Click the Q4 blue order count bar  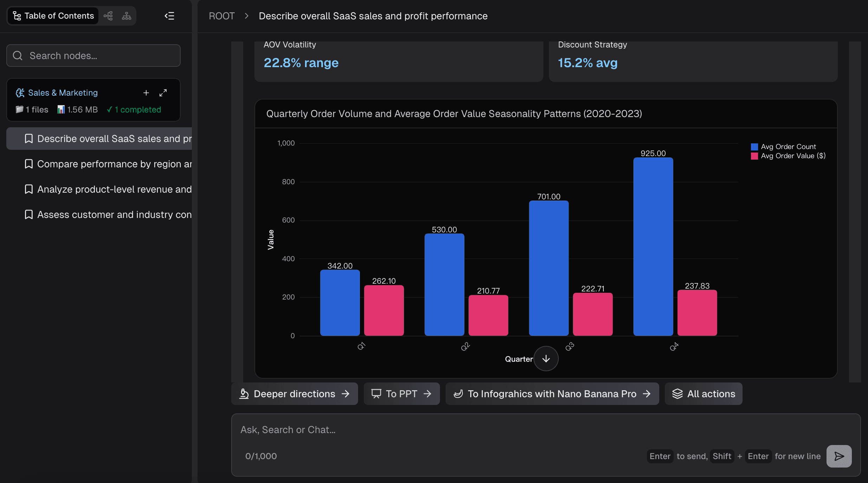click(x=653, y=246)
